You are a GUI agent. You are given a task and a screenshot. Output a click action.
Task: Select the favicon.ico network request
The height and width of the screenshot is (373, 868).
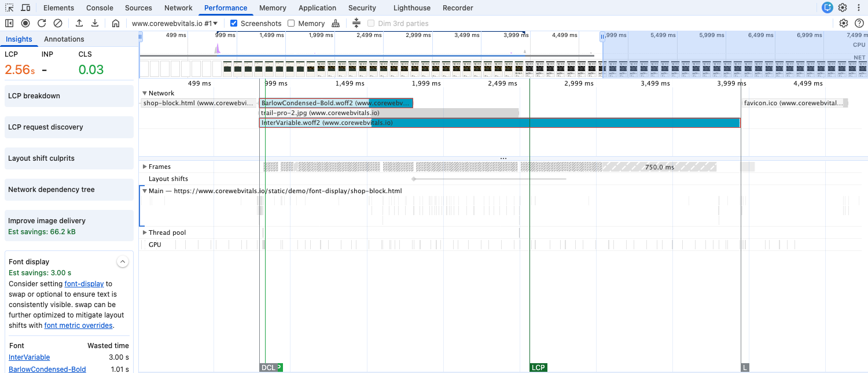[x=795, y=103]
